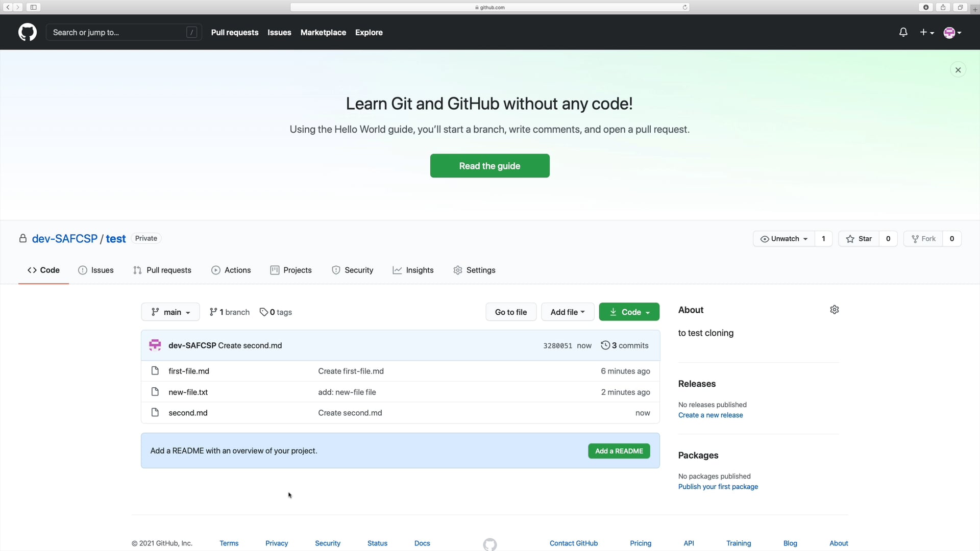Click the footer GitHub logo
The image size is (980, 551).
(490, 544)
